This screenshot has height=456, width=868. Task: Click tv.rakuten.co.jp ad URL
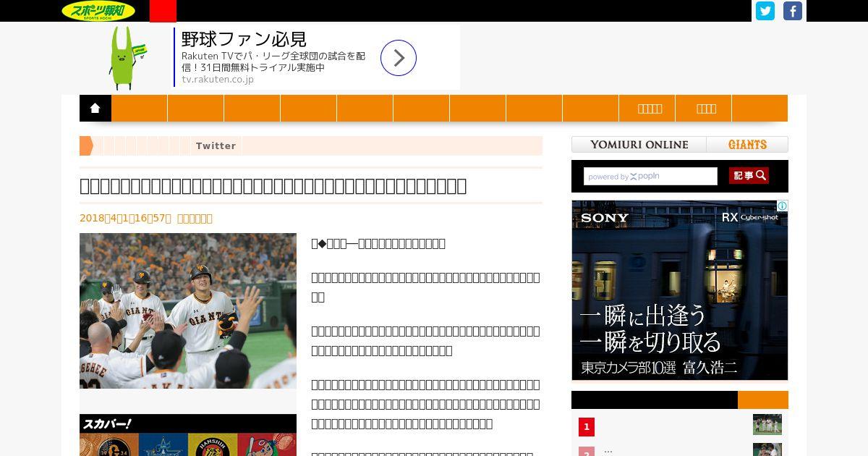[x=218, y=80]
